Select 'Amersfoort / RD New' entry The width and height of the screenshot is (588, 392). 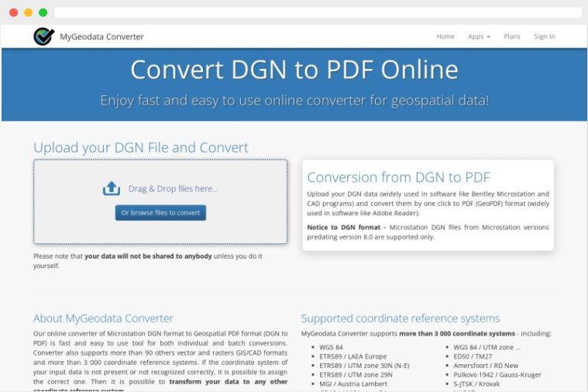tap(486, 366)
